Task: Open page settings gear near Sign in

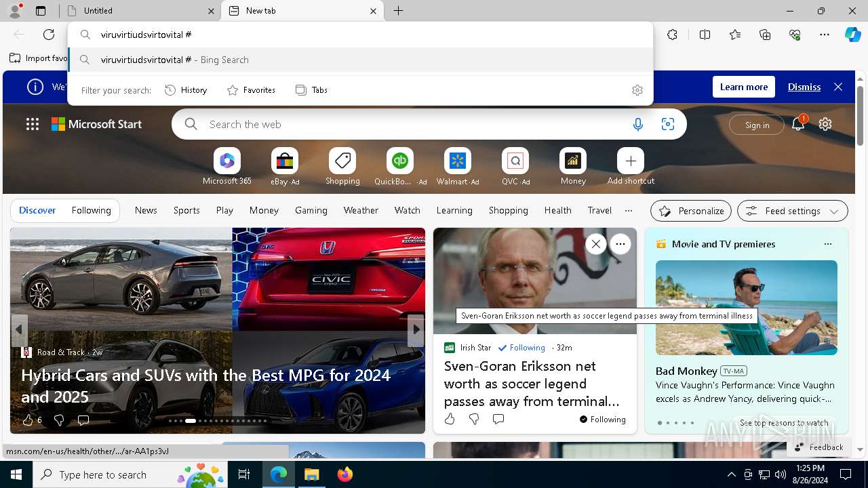Action: 825,124
